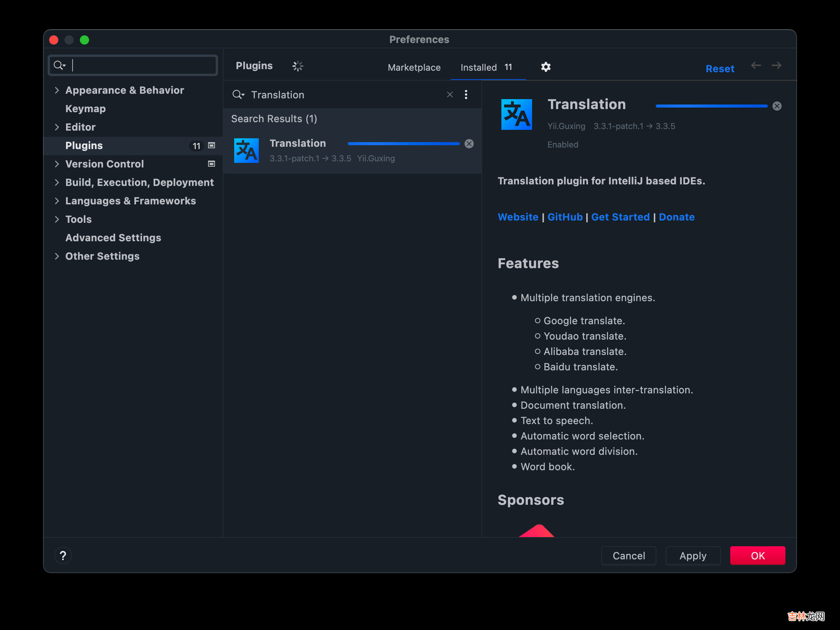Expand Appearance & Behavior settings
Image resolution: width=840 pixels, height=630 pixels.
(57, 90)
